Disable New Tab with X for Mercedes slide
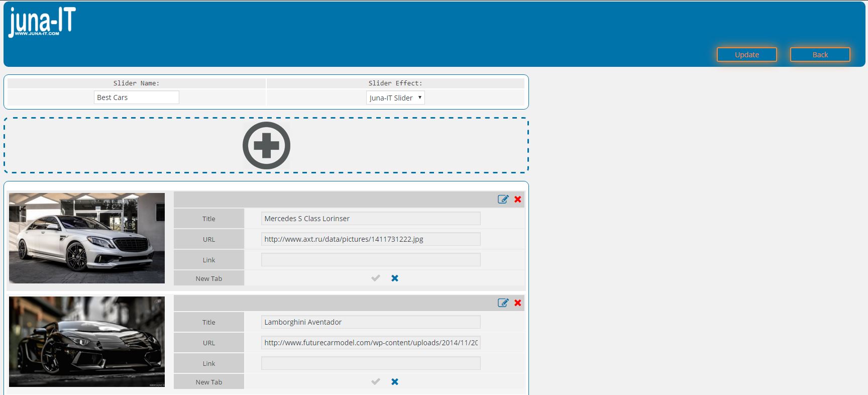Viewport: 868px width, 395px height. [395, 278]
